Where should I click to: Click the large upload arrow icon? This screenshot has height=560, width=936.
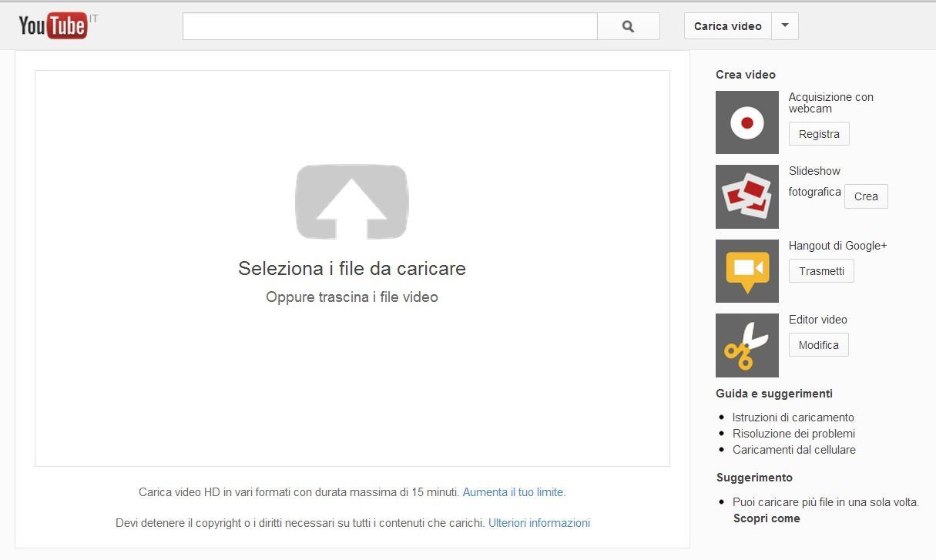coord(352,202)
